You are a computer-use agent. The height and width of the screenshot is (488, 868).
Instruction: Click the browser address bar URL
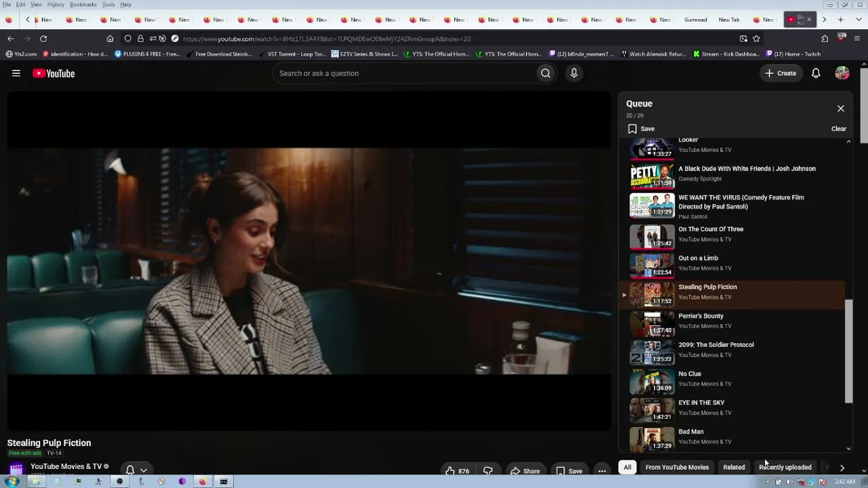coord(326,39)
